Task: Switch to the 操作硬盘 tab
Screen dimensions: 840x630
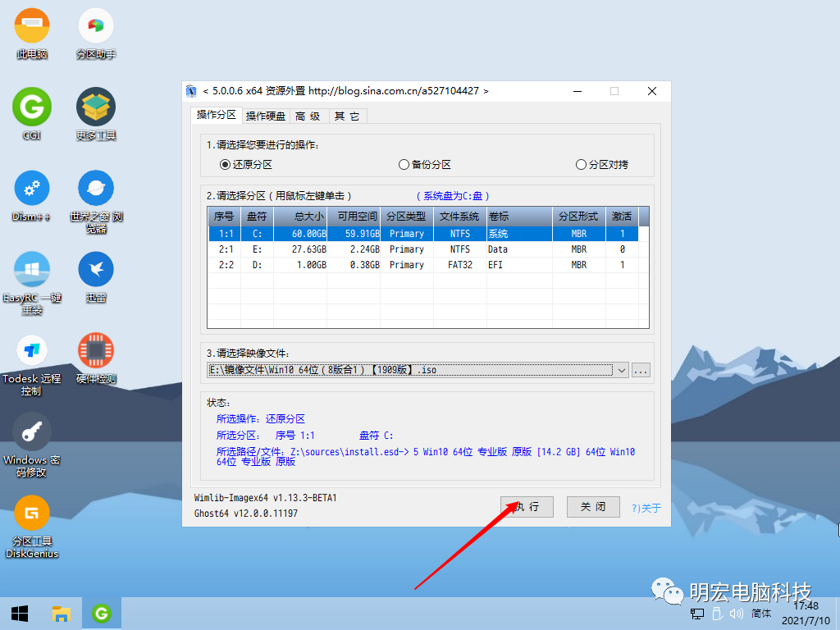Action: click(265, 116)
